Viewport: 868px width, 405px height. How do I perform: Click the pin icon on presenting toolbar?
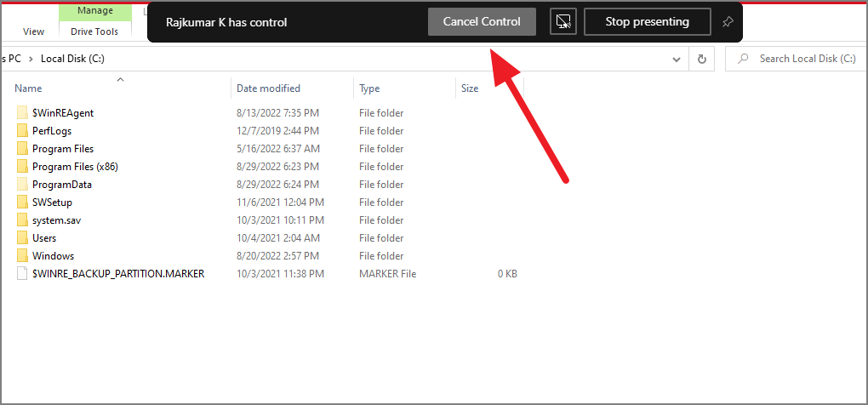[728, 22]
